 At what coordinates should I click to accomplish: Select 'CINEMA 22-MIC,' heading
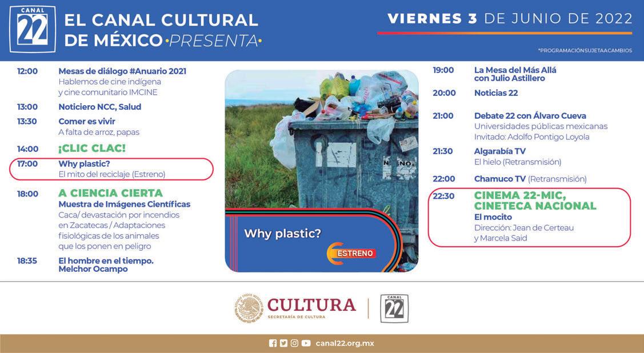(x=520, y=195)
